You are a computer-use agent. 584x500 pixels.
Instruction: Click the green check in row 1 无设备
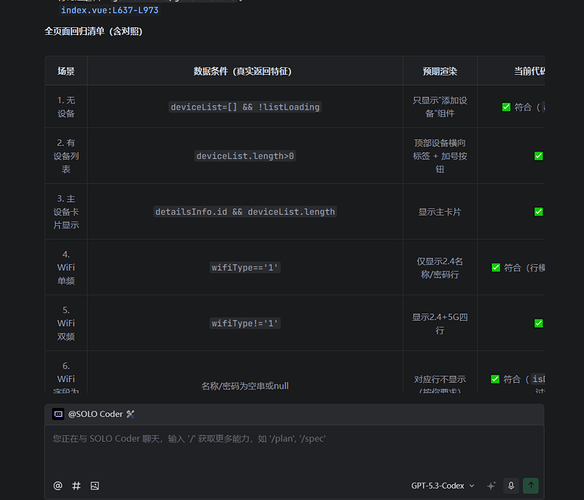point(506,107)
